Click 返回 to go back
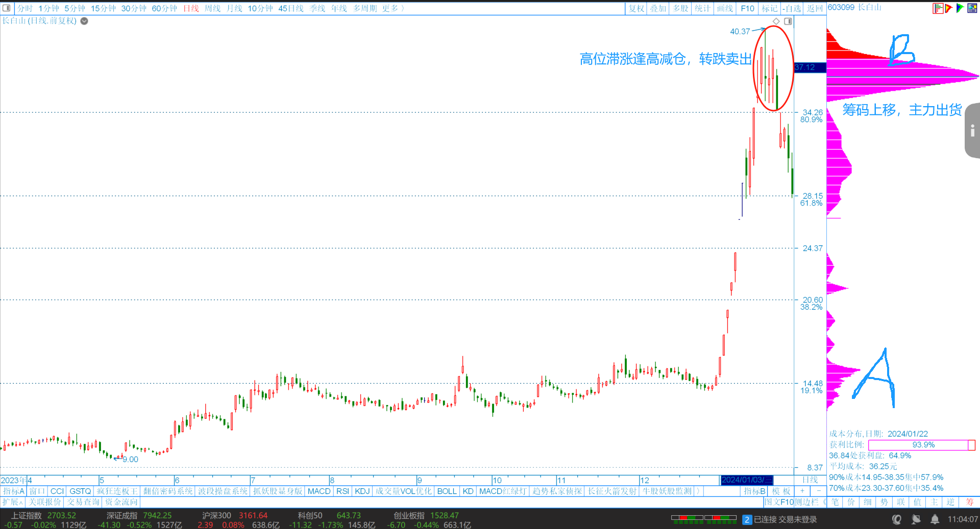 pyautogui.click(x=815, y=8)
